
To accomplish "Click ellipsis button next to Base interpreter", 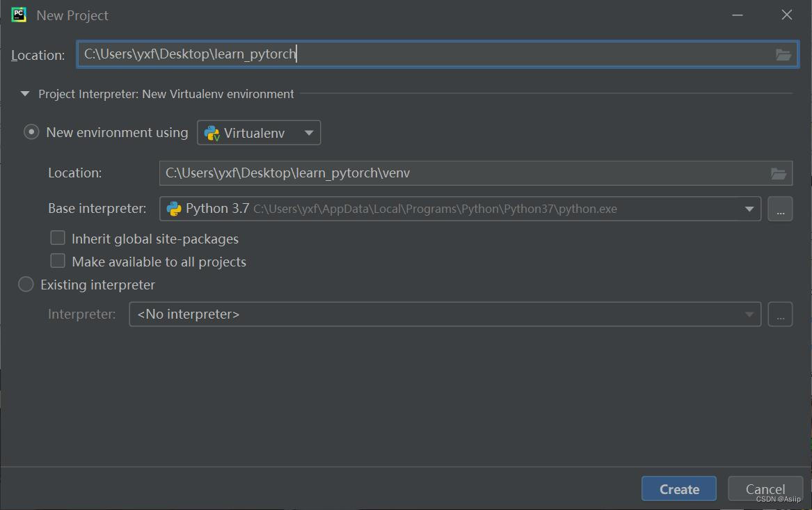I will pyautogui.click(x=781, y=209).
